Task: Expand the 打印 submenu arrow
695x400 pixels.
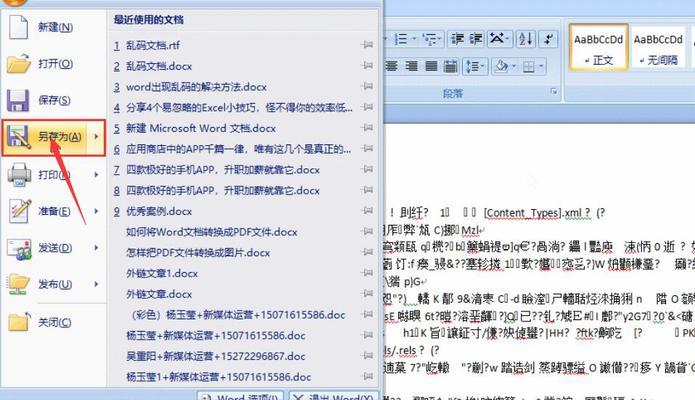Action: click(96, 174)
